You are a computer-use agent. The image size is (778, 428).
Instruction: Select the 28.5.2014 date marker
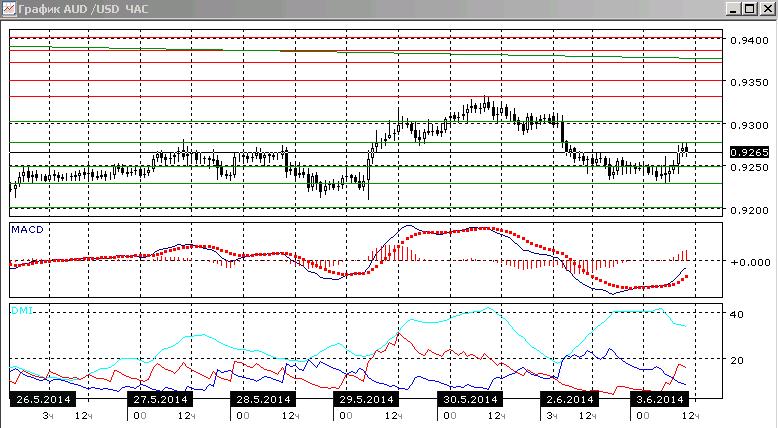263,399
